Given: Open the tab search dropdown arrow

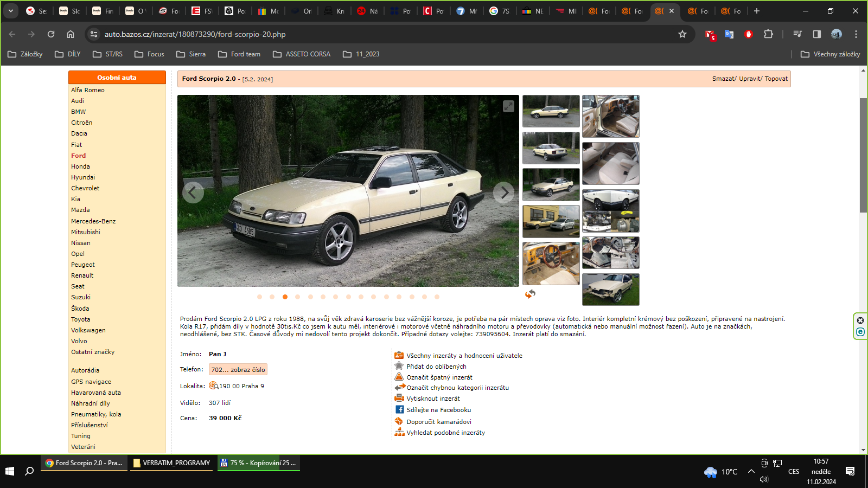Looking at the screenshot, I should pyautogui.click(x=11, y=11).
